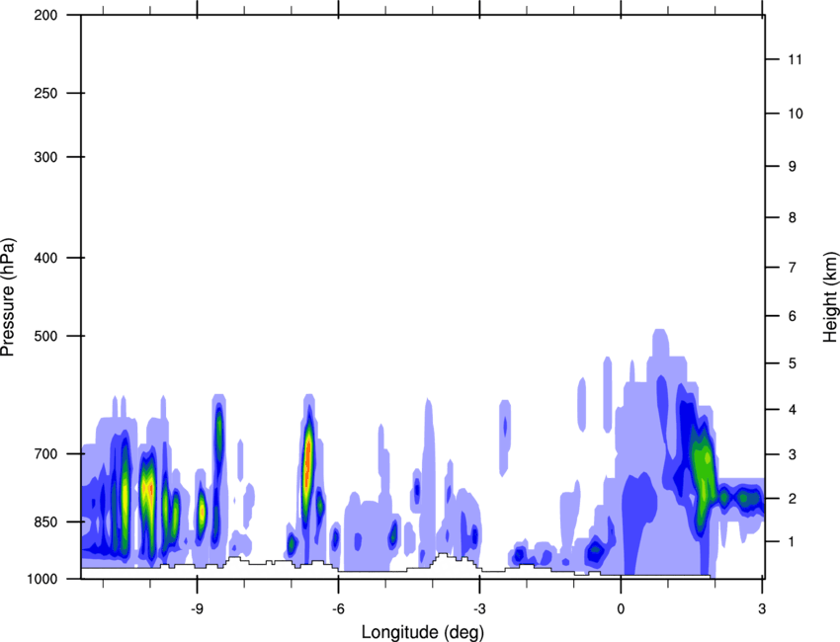The image size is (840, 642).
Task: Select the 200 pressure tick label
Action: point(45,15)
